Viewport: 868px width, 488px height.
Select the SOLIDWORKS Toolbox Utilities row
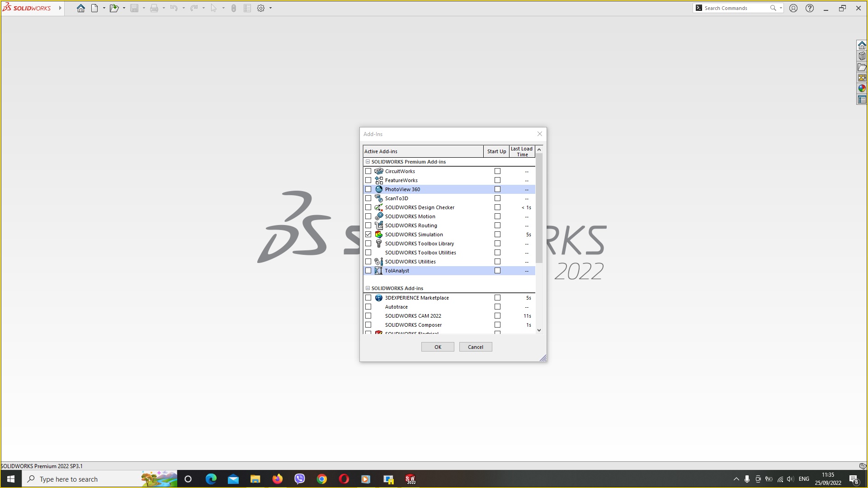tap(449, 253)
